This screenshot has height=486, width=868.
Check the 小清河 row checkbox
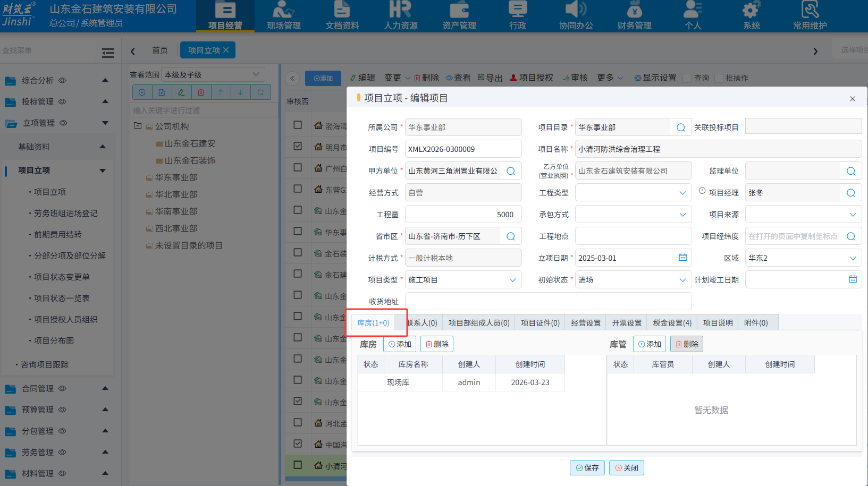pyautogui.click(x=298, y=465)
